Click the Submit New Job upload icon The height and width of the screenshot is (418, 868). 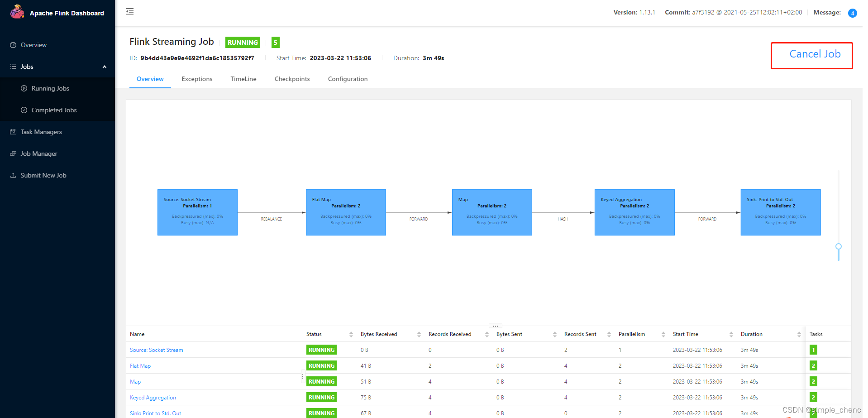tap(13, 175)
